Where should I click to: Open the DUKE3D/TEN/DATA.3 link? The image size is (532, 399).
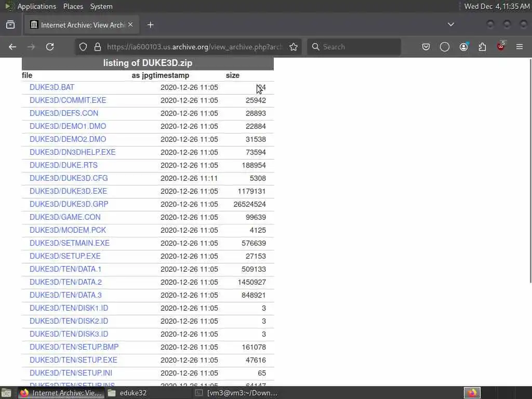click(66, 295)
